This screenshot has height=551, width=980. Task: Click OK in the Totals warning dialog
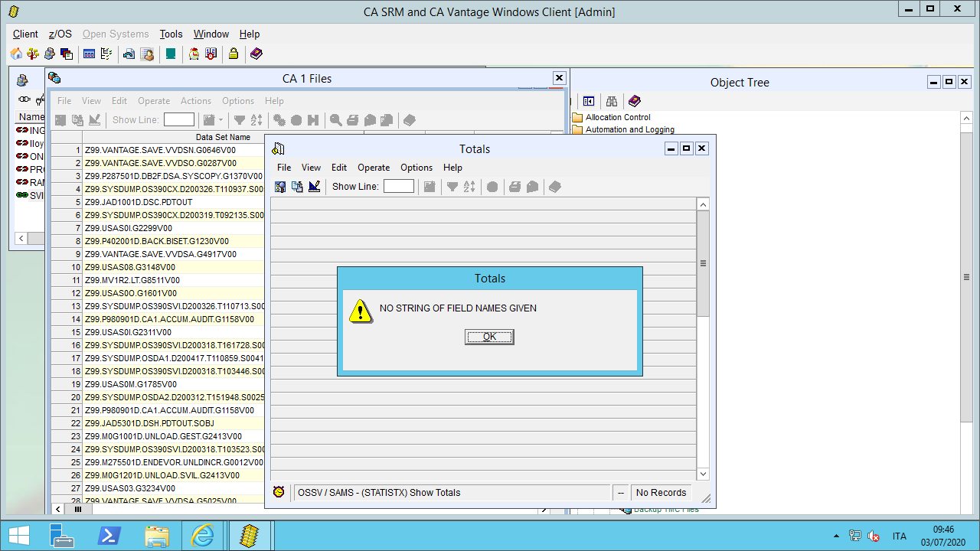489,337
